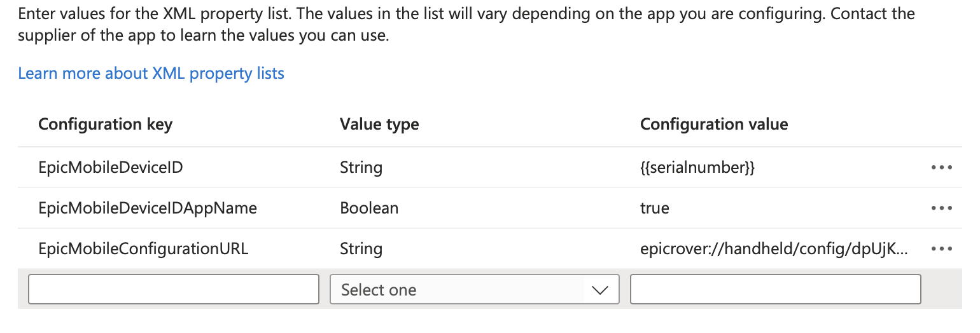Click 'Boolean' value type for EpicMobileDeviceIDAppName
Viewport: 980px width, 333px height.
coord(369,208)
